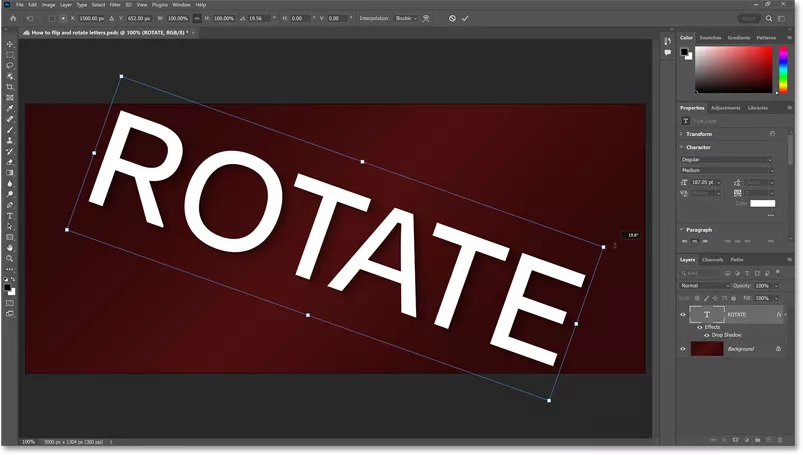Switch to the Adjustments tab
Image resolution: width=803 pixels, height=455 pixels.
pos(726,108)
